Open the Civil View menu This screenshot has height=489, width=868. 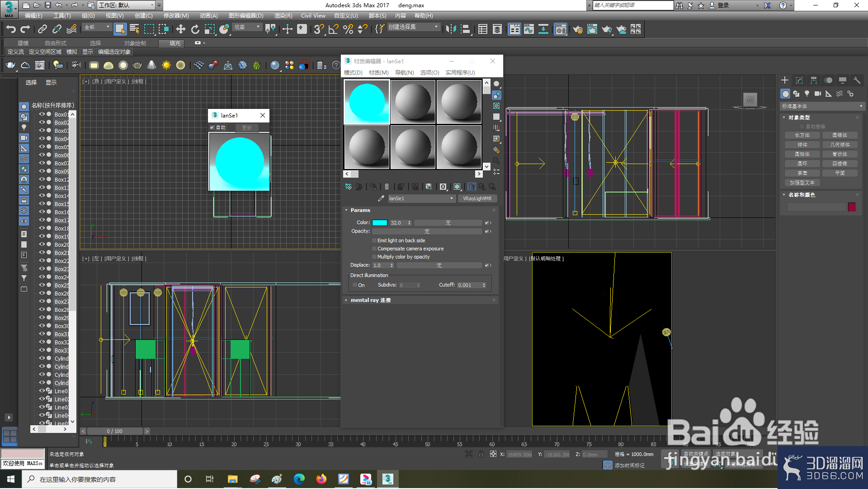click(x=313, y=16)
